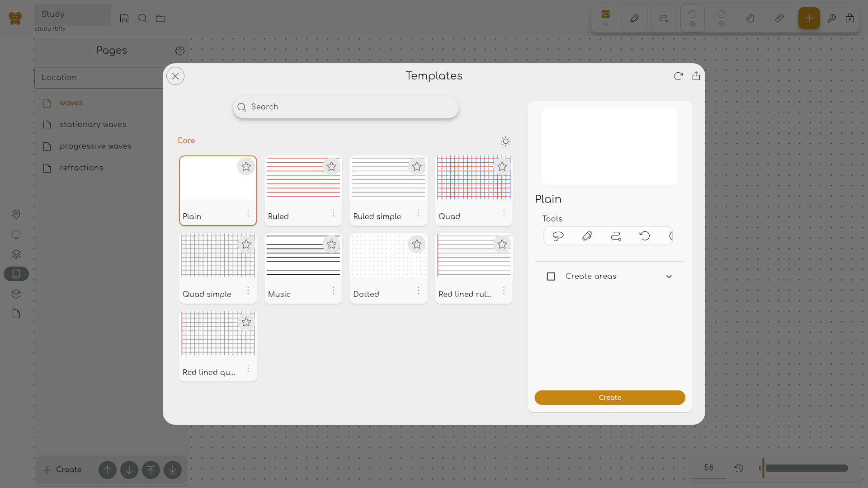The image size is (868, 488).
Task: Open the location pin sidebar icon
Action: point(16,214)
